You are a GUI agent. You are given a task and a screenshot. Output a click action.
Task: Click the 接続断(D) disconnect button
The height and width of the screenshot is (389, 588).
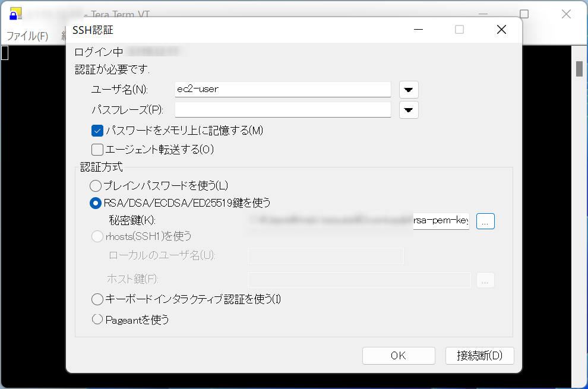(480, 355)
